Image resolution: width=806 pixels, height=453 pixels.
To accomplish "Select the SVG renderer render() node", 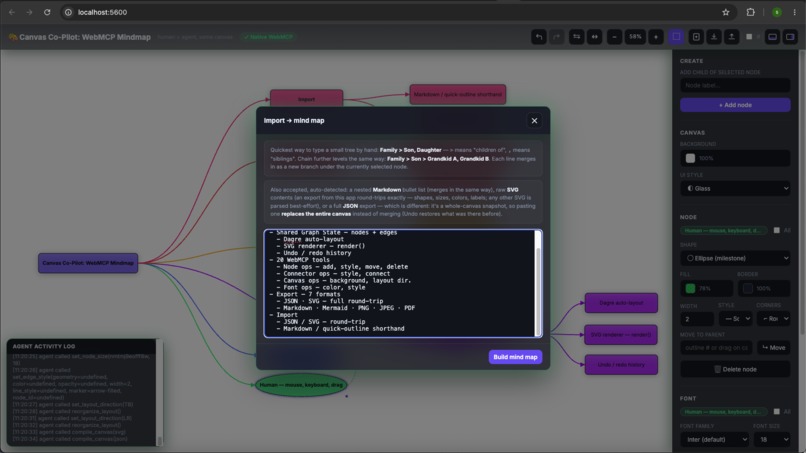I will (621, 335).
